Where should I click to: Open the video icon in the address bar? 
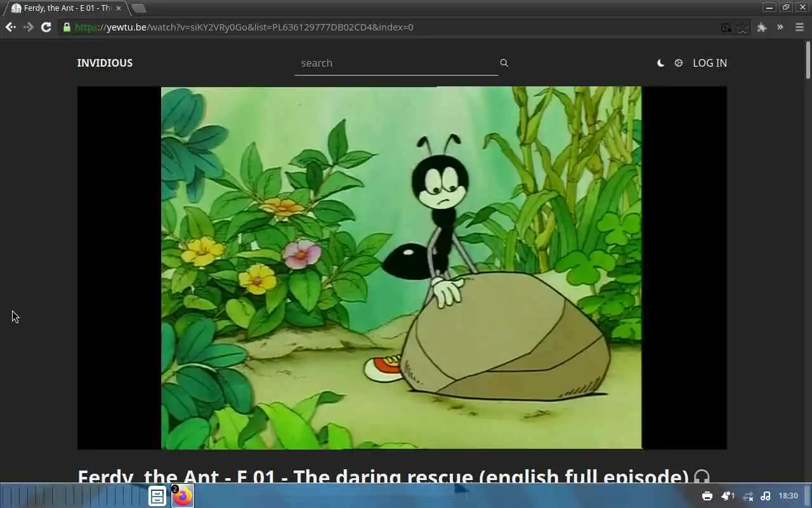coord(726,27)
